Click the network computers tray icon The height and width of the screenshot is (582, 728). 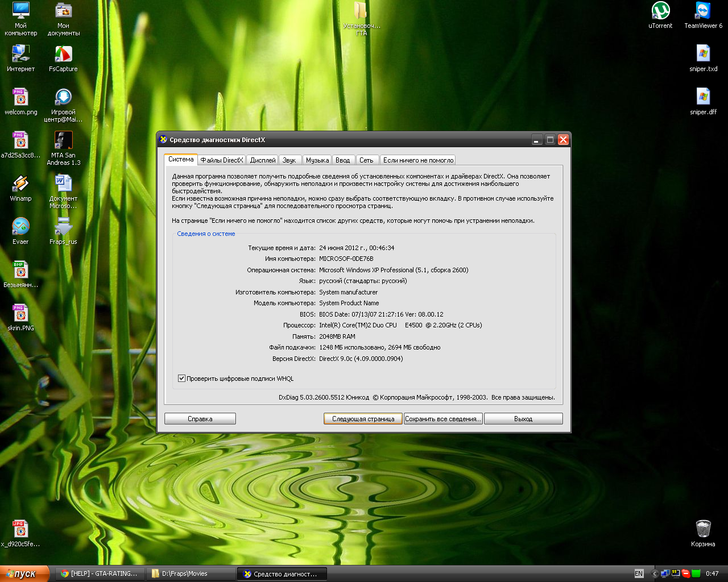(x=666, y=573)
